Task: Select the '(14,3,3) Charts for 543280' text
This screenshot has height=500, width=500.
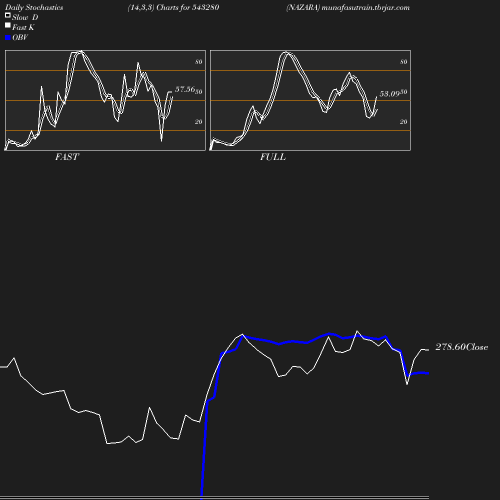Action: pos(173,8)
